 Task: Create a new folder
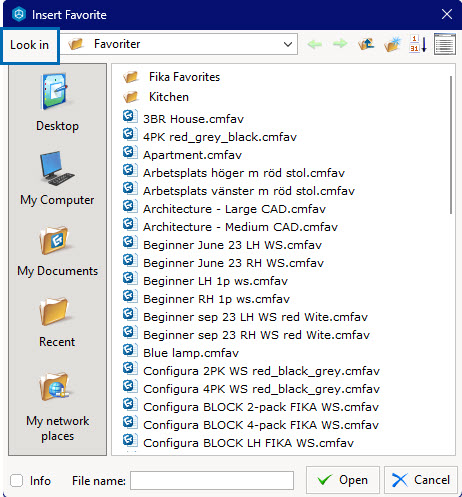pos(392,44)
